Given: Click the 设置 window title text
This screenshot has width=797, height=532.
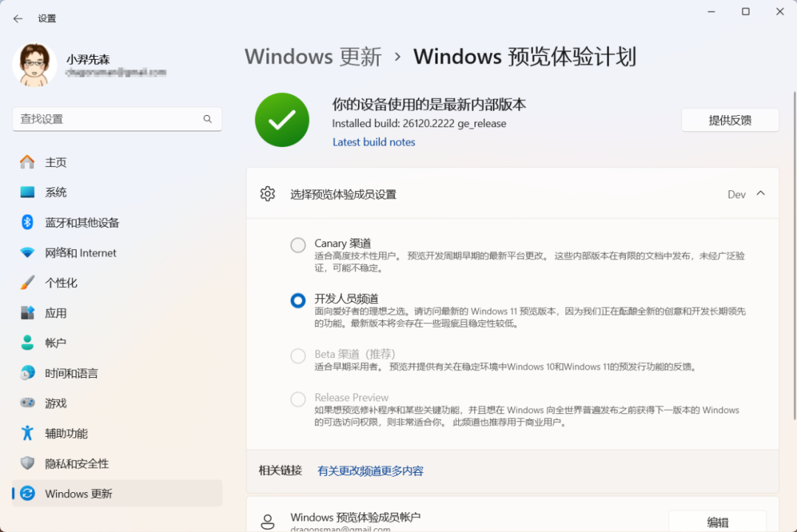Looking at the screenshot, I should click(x=46, y=18).
